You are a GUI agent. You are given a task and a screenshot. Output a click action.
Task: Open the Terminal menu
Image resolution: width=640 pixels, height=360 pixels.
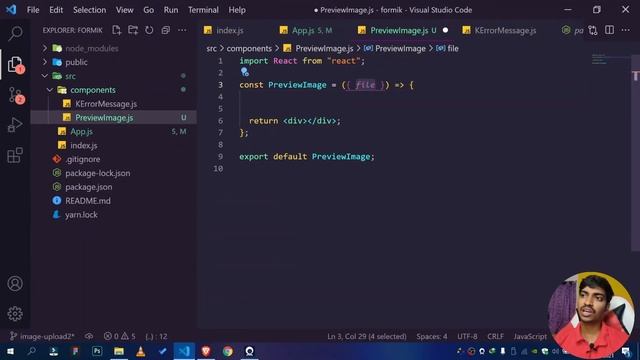[x=203, y=10]
